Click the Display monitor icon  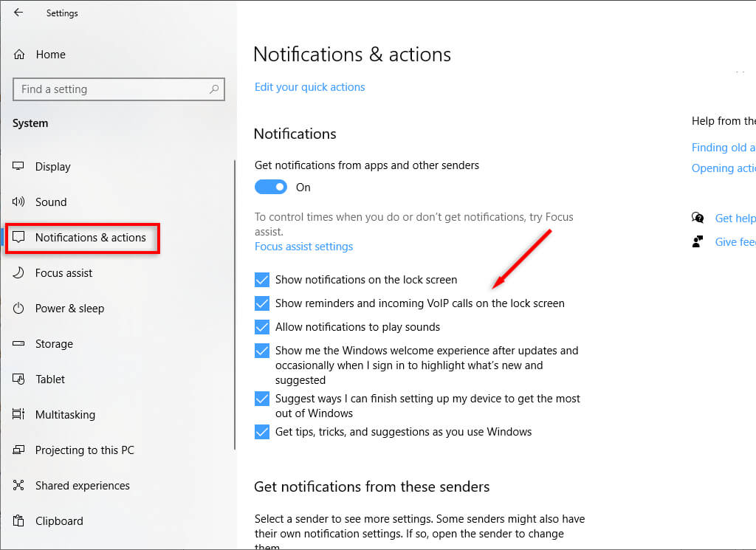click(18, 166)
